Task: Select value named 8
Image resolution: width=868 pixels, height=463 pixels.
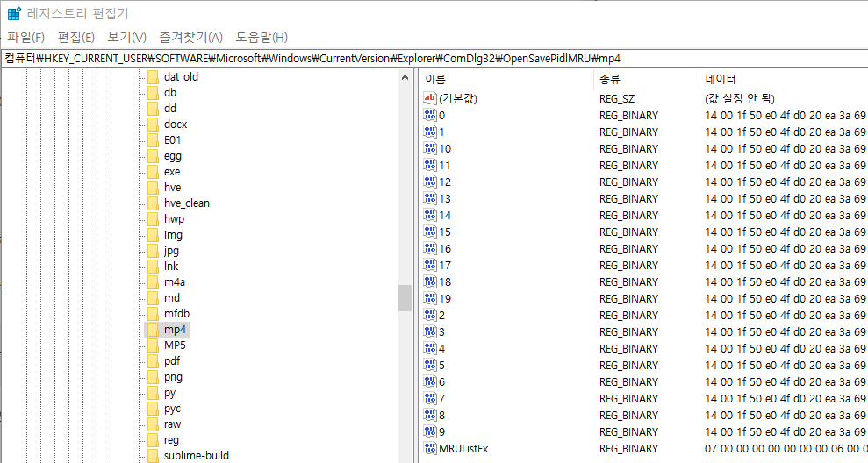Action: click(441, 415)
